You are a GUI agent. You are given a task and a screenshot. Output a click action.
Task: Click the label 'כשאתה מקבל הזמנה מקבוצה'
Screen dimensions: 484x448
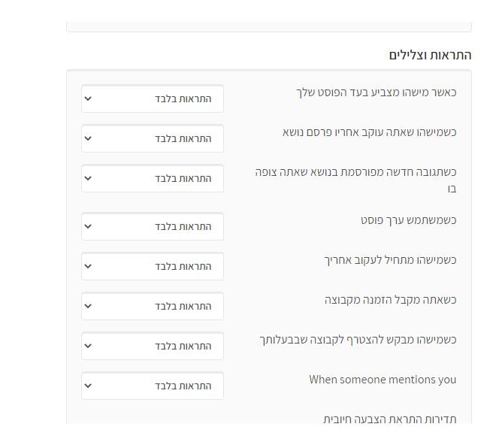390,300
